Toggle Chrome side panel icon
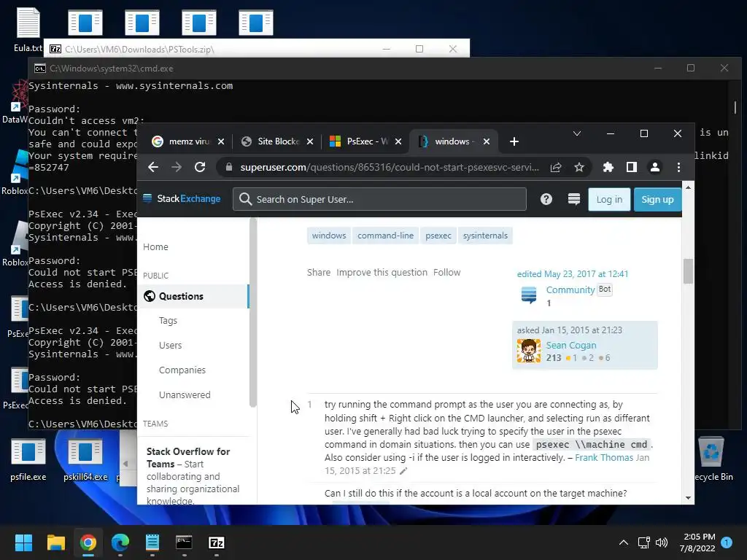Image resolution: width=747 pixels, height=560 pixels. [631, 167]
